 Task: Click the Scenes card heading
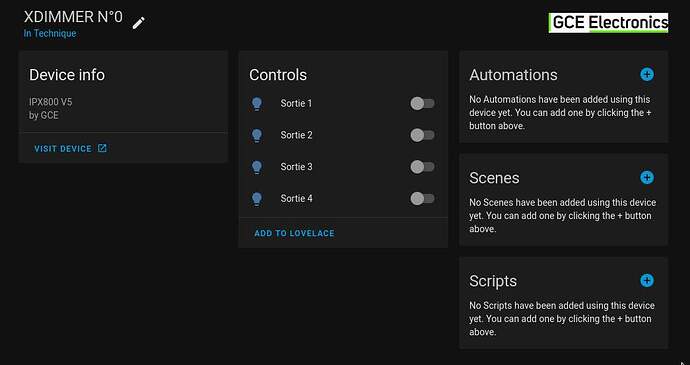pyautogui.click(x=494, y=178)
